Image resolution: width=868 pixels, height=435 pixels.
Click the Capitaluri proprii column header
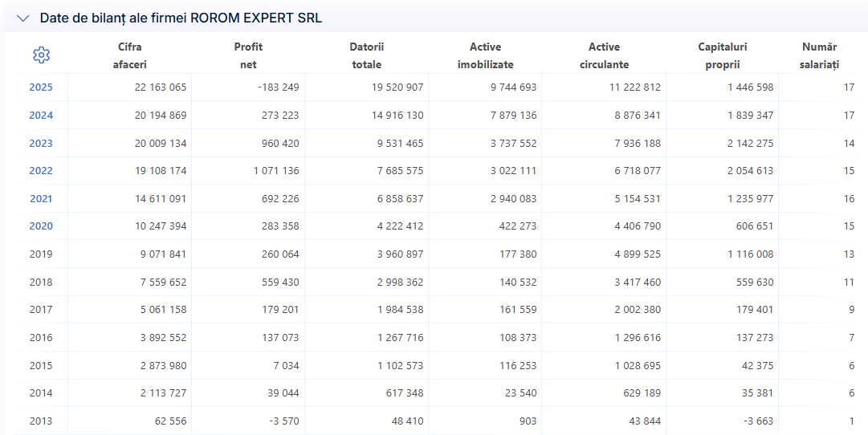pyautogui.click(x=723, y=55)
